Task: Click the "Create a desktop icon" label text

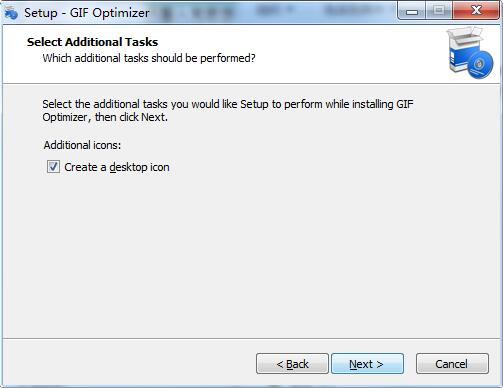Action: point(117,167)
